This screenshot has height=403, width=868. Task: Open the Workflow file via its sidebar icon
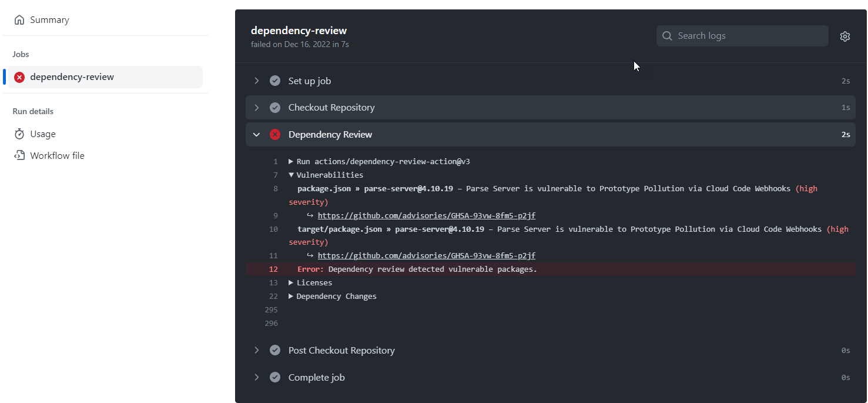pos(18,155)
